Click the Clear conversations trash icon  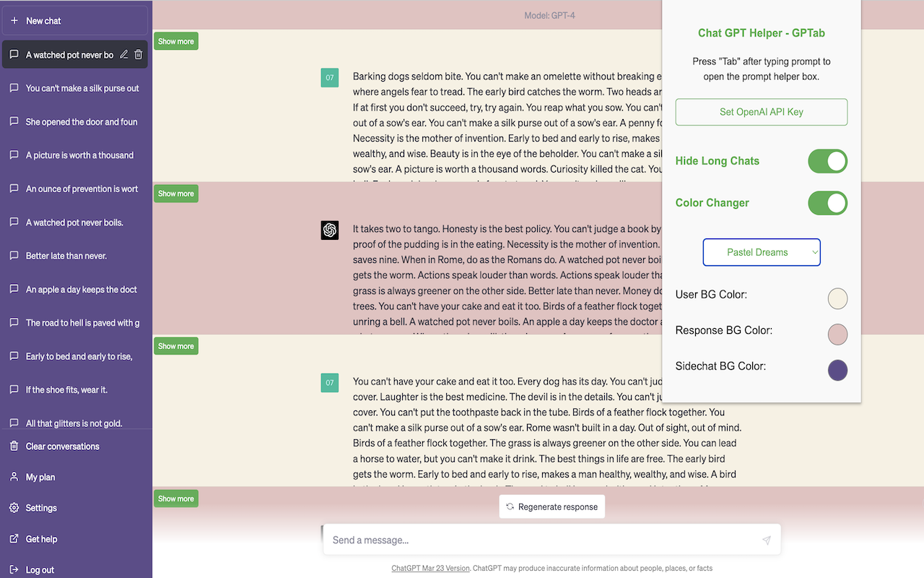(x=14, y=447)
